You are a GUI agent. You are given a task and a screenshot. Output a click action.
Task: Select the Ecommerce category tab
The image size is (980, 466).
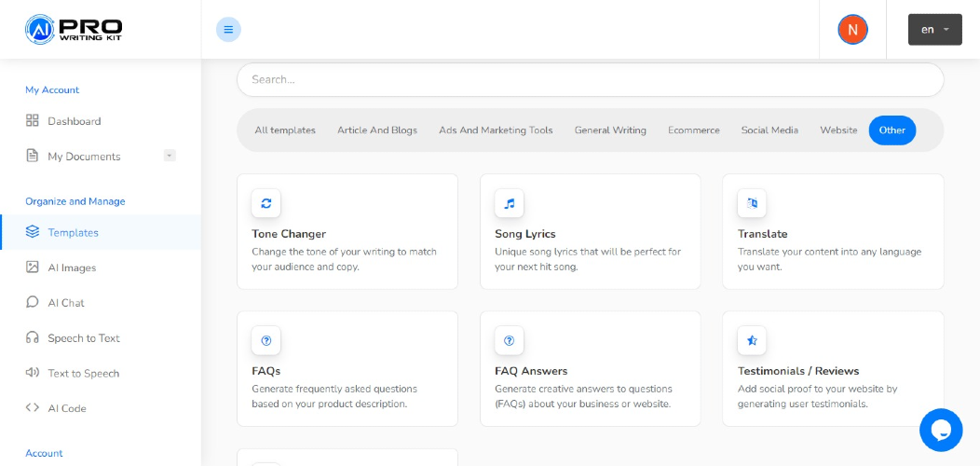[x=694, y=130]
